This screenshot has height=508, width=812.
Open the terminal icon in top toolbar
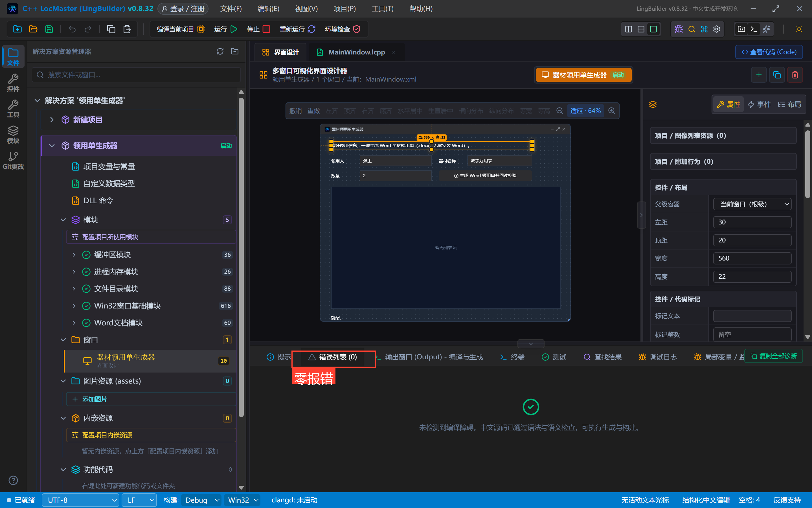pos(754,29)
